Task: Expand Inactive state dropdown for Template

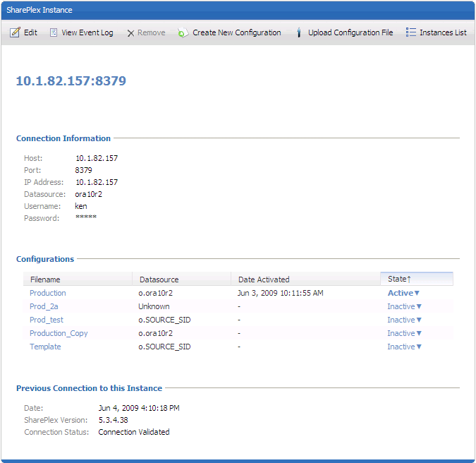Action: pyautogui.click(x=404, y=347)
